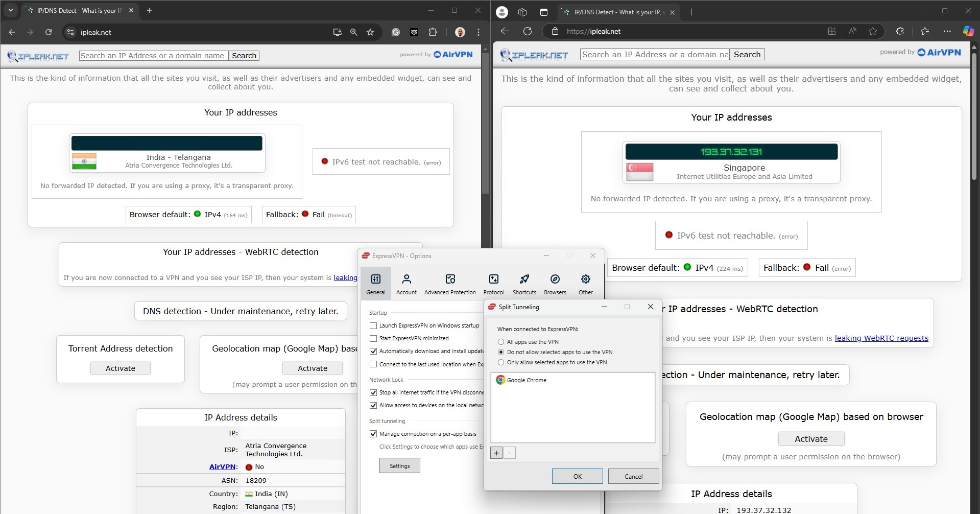Activate the Geolocation map in the Edge page
The height and width of the screenshot is (514, 980).
pyautogui.click(x=811, y=439)
